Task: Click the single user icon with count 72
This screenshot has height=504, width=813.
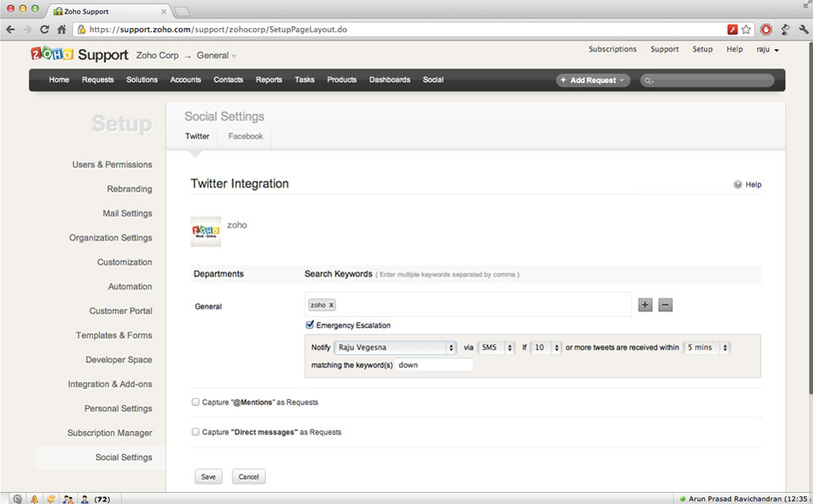Action: pyautogui.click(x=85, y=499)
